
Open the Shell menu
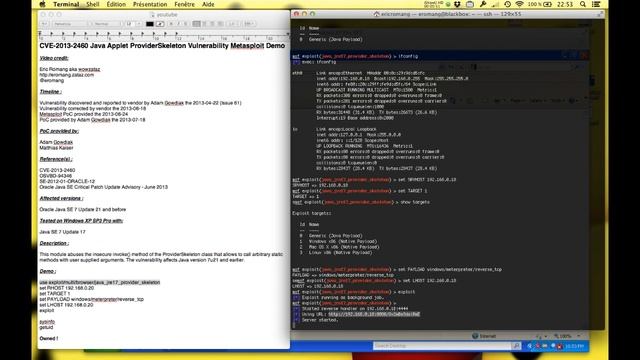coord(93,4)
